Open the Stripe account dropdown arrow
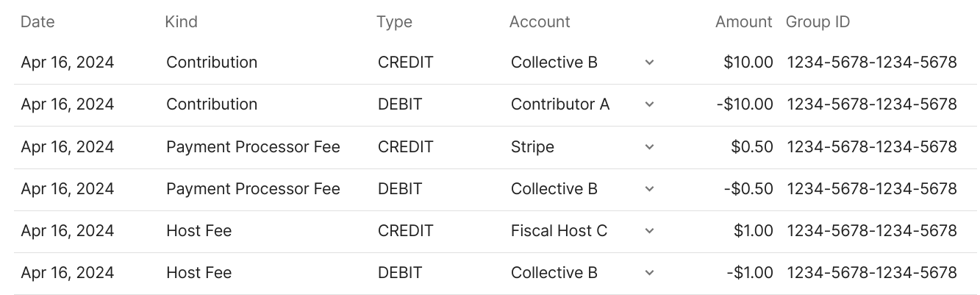Image resolution: width=980 pixels, height=295 pixels. tap(649, 147)
